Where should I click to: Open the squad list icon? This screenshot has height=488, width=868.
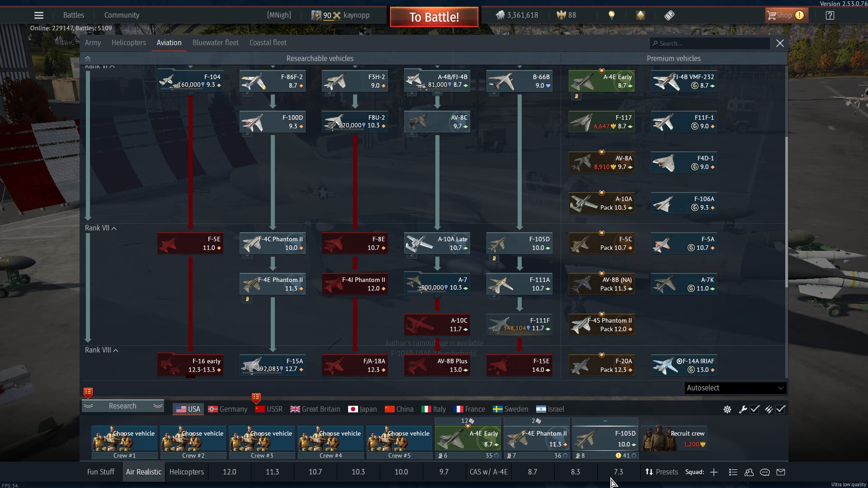coord(733,472)
